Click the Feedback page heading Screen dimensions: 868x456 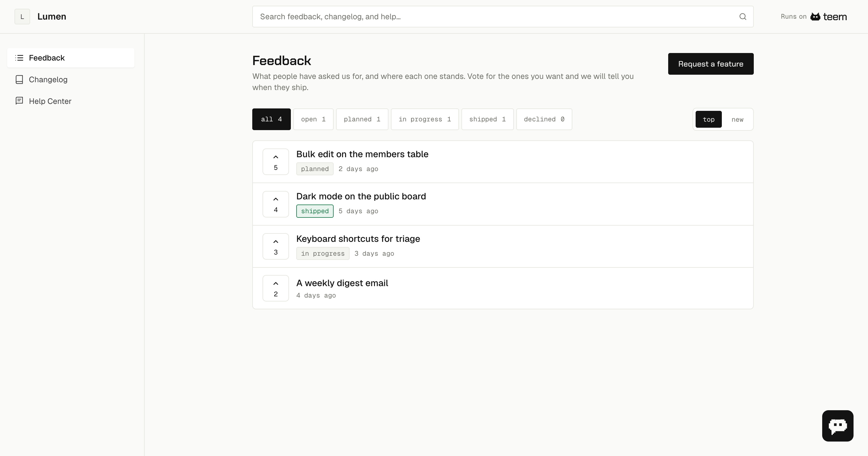(282, 61)
